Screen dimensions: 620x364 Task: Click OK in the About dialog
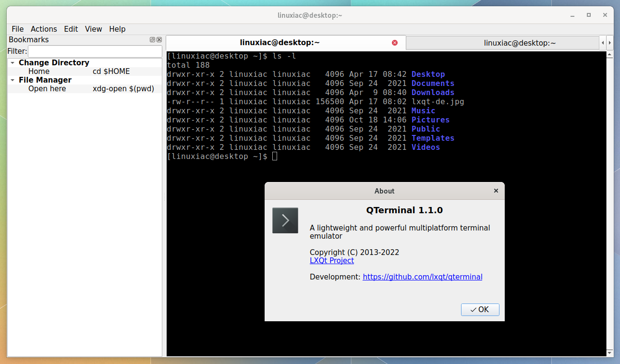pos(480,310)
